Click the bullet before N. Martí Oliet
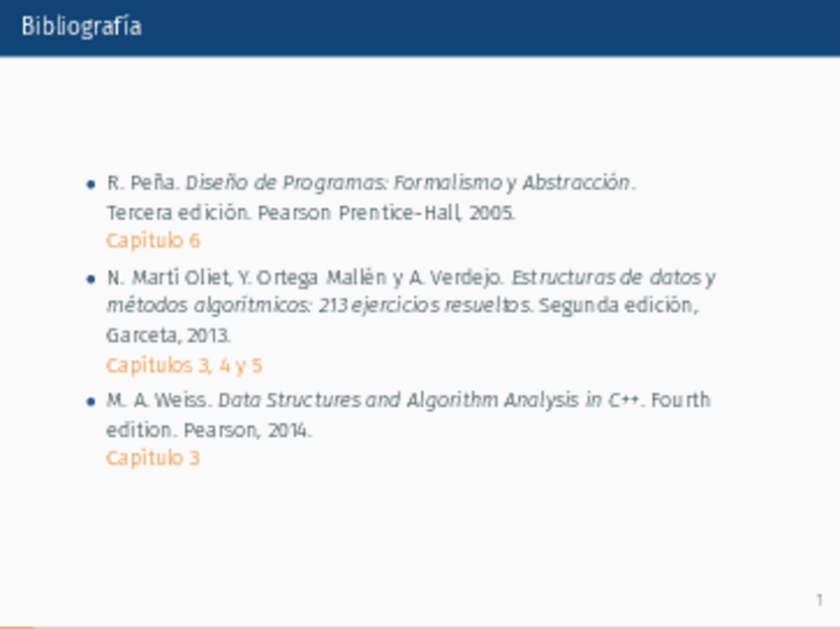Image resolution: width=840 pixels, height=629 pixels. pos(91,277)
